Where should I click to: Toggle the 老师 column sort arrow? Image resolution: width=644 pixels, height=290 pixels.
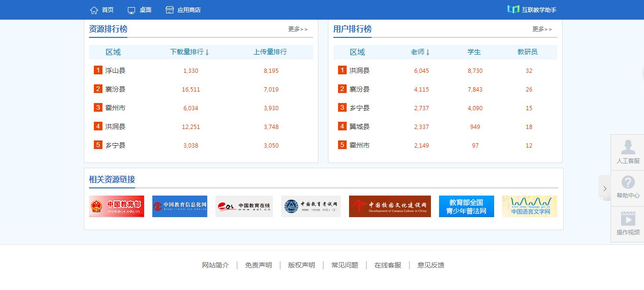tap(428, 52)
